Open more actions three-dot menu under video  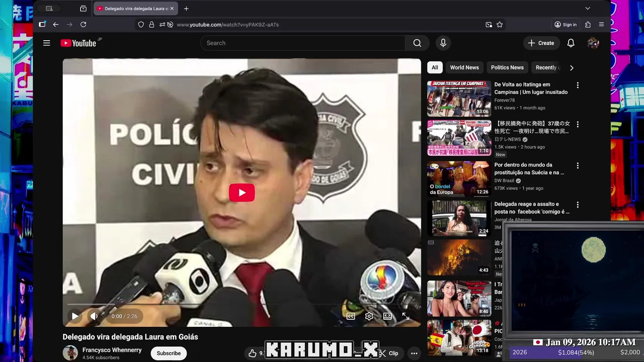coord(414,353)
